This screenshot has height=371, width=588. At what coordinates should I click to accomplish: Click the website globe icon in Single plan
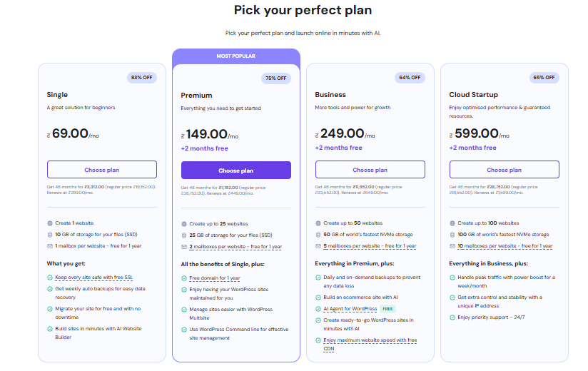click(50, 223)
